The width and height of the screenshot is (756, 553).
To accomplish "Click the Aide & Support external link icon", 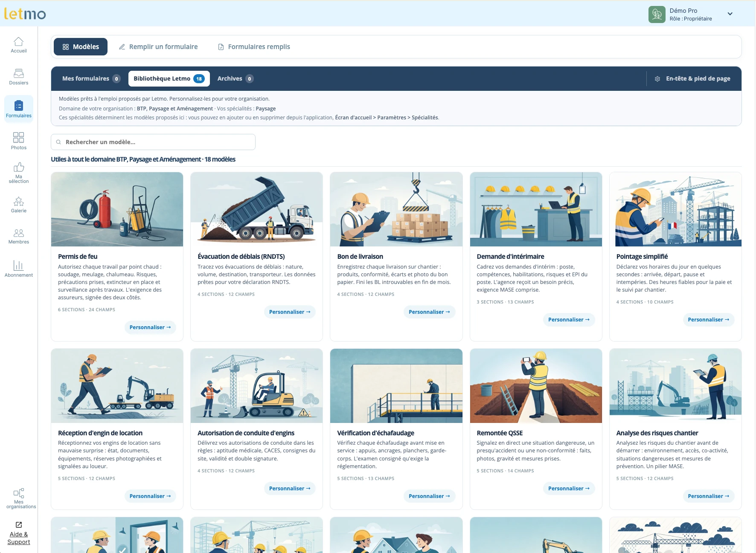I will 19,525.
